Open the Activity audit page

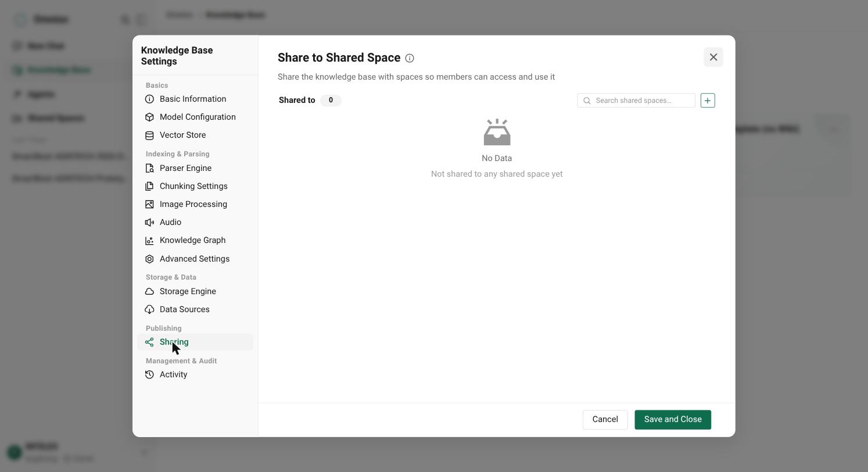coord(195,375)
